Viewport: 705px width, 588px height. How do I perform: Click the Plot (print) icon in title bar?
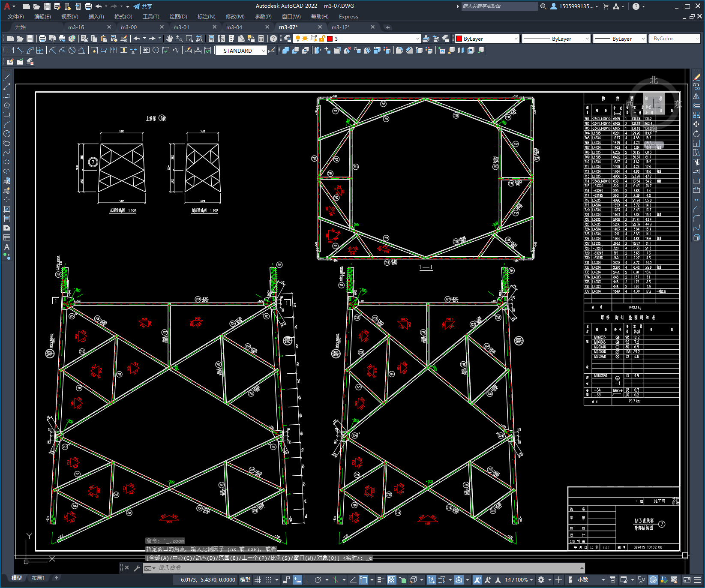pos(88,6)
